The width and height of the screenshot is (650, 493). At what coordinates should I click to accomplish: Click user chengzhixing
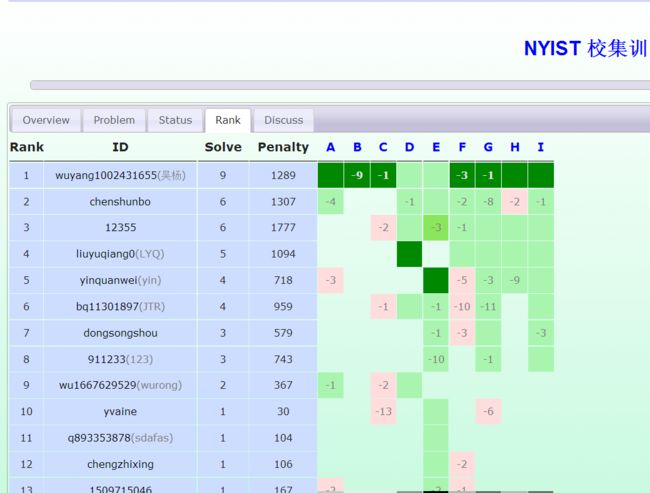tap(120, 464)
